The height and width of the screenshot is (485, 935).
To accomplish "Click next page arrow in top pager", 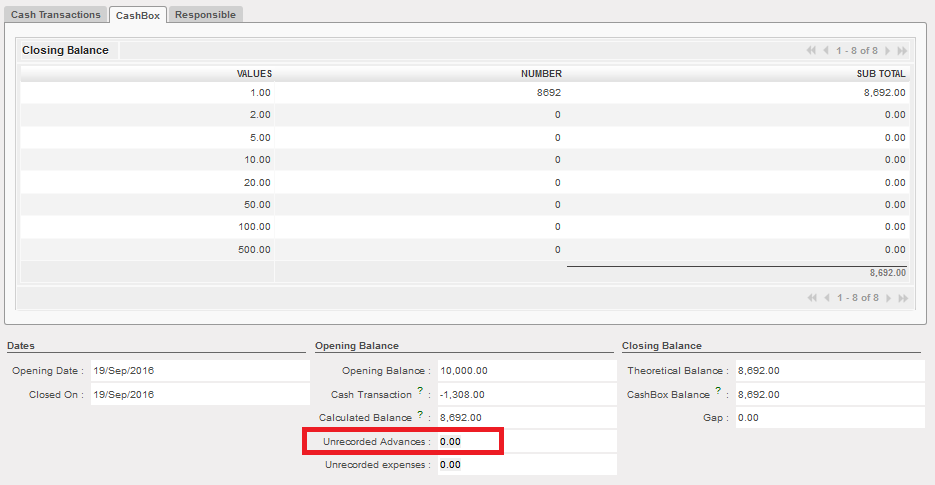I will (x=888, y=51).
